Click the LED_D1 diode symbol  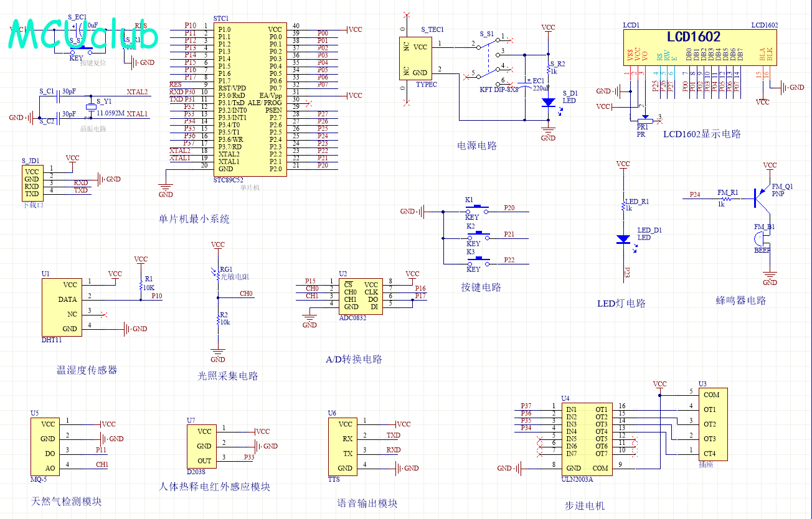pyautogui.click(x=623, y=239)
